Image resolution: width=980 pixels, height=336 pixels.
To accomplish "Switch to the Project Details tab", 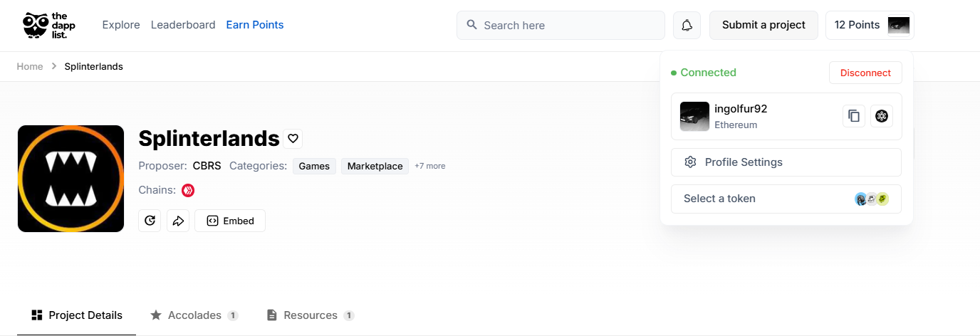I will [x=77, y=315].
